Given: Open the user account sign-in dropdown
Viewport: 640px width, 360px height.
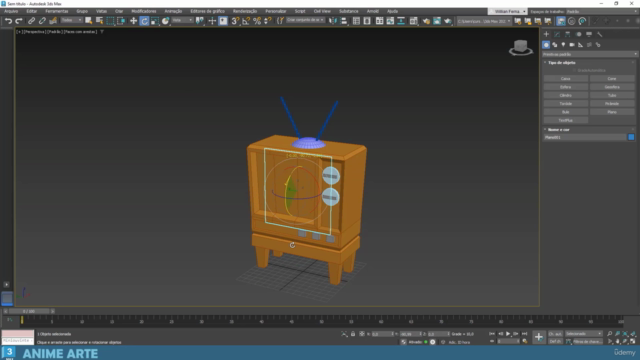Looking at the screenshot, I should tap(507, 11).
